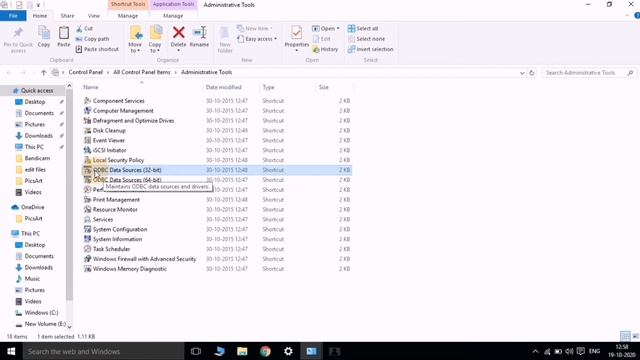The image size is (640, 360).
Task: Sort by the Type column header
Action: 269,87
